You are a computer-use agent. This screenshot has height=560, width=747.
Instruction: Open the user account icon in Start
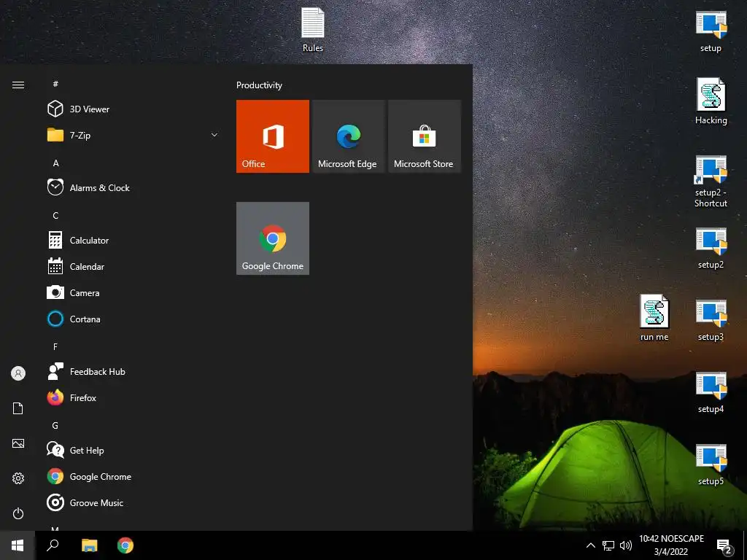click(x=18, y=373)
